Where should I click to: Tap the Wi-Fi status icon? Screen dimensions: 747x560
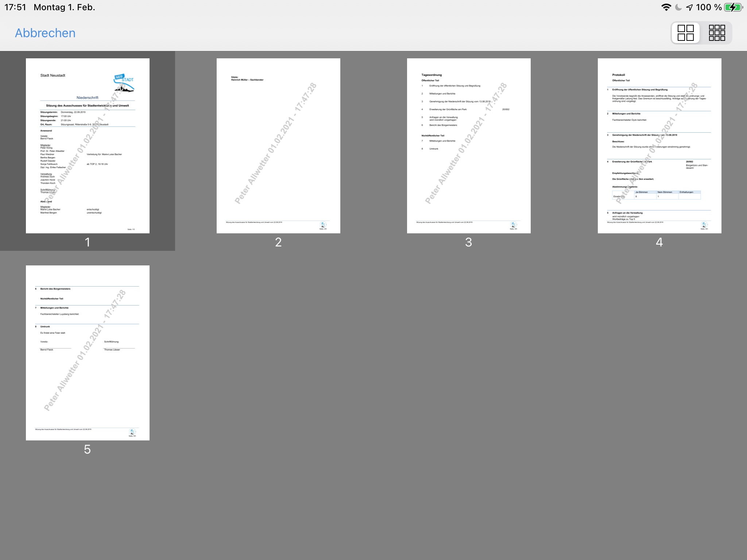(x=666, y=7)
